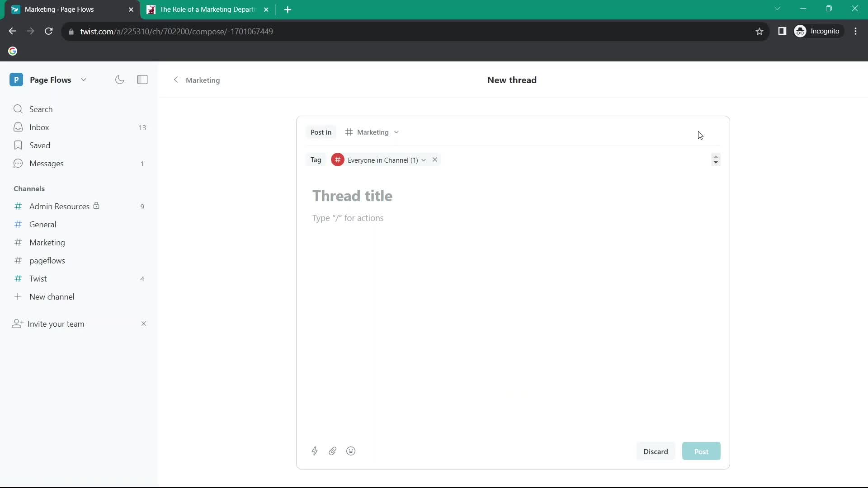The height and width of the screenshot is (488, 868).
Task: Click the New channel plus button
Action: pyautogui.click(x=18, y=297)
